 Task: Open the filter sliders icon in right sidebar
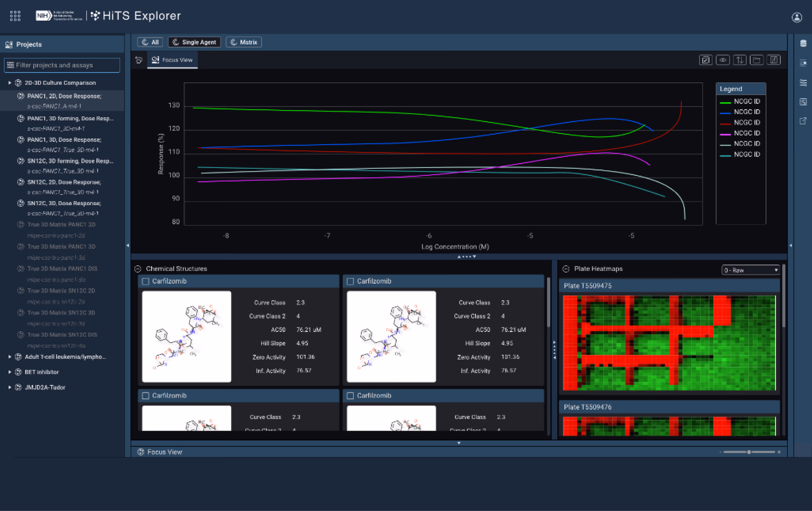(x=803, y=83)
